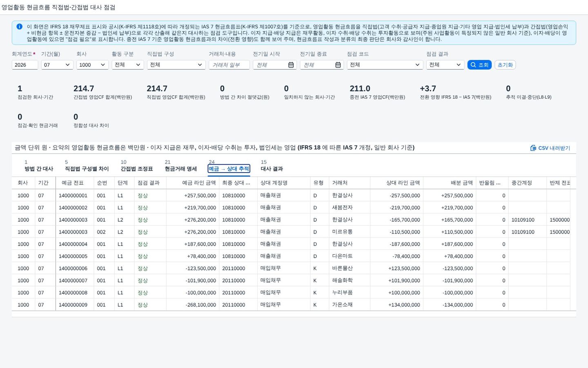Open the calendar picker for 전기일 종료
This screenshot has height=368, width=588.
[338, 65]
